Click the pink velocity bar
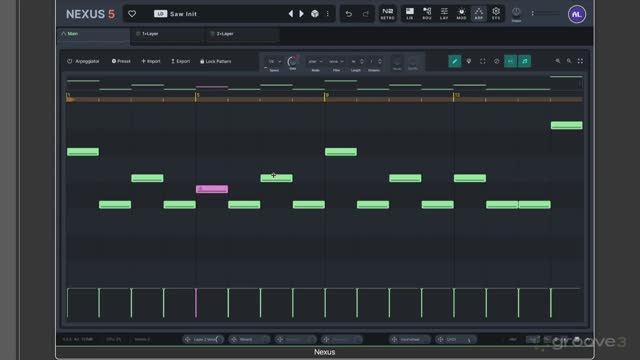Image resolution: width=640 pixels, height=360 pixels. pos(196,303)
